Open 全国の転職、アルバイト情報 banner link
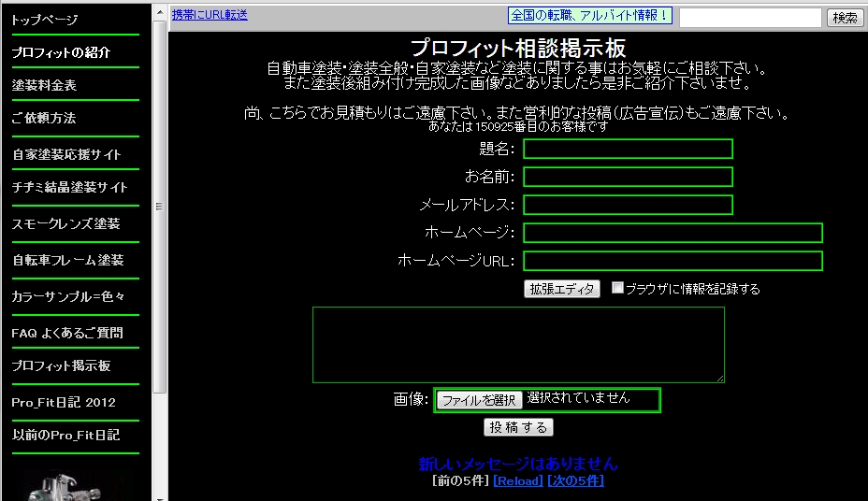The height and width of the screenshot is (501, 868). pyautogui.click(x=590, y=16)
